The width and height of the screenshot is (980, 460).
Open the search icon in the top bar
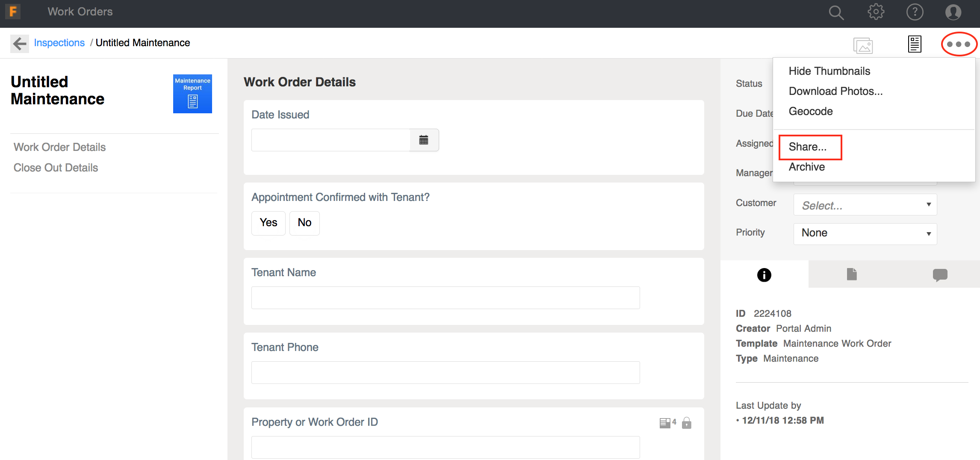coord(836,12)
